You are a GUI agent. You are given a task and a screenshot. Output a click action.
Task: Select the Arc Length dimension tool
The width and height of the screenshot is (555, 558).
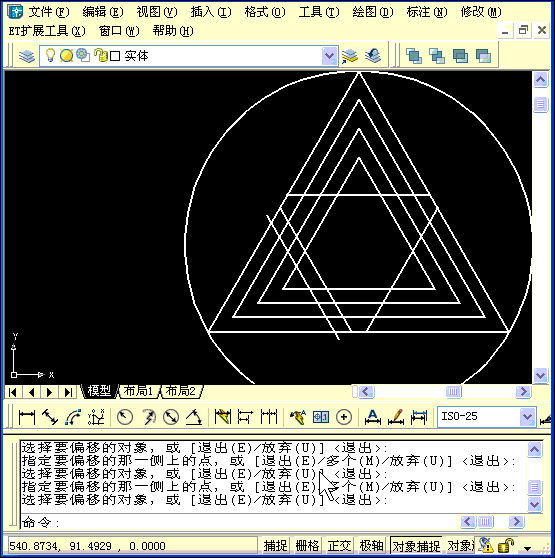coord(73,417)
